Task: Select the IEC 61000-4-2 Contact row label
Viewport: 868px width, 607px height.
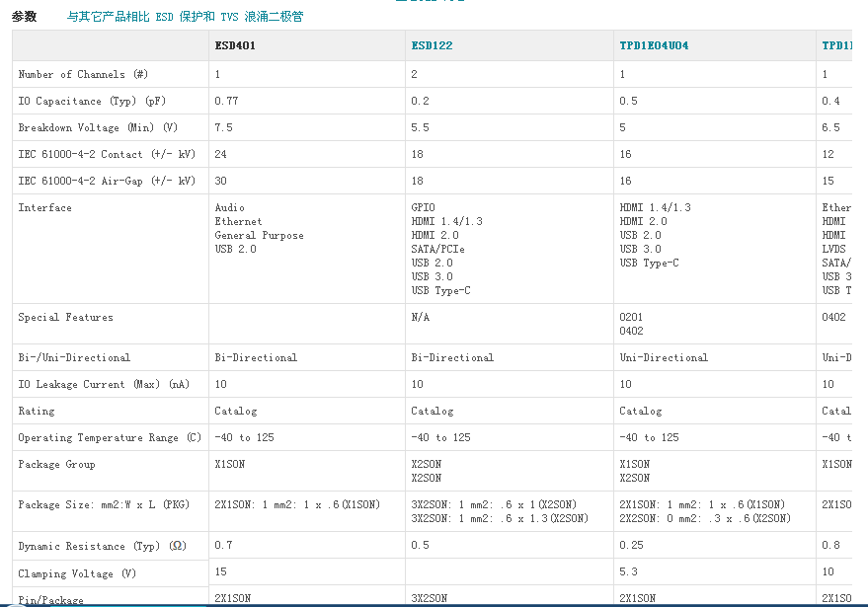Action: pos(107,154)
